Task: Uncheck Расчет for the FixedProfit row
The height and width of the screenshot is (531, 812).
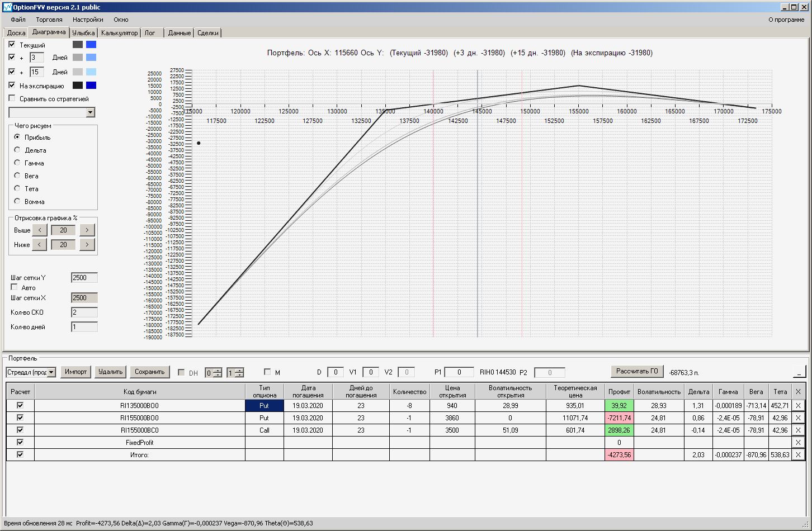Action: click(20, 442)
